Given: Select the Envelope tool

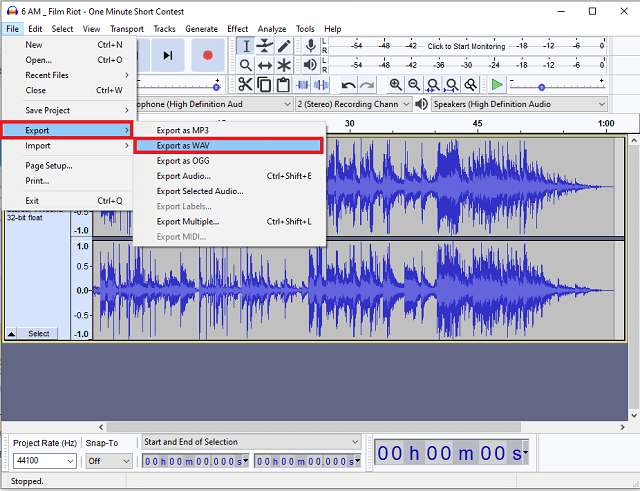Looking at the screenshot, I should [265, 46].
